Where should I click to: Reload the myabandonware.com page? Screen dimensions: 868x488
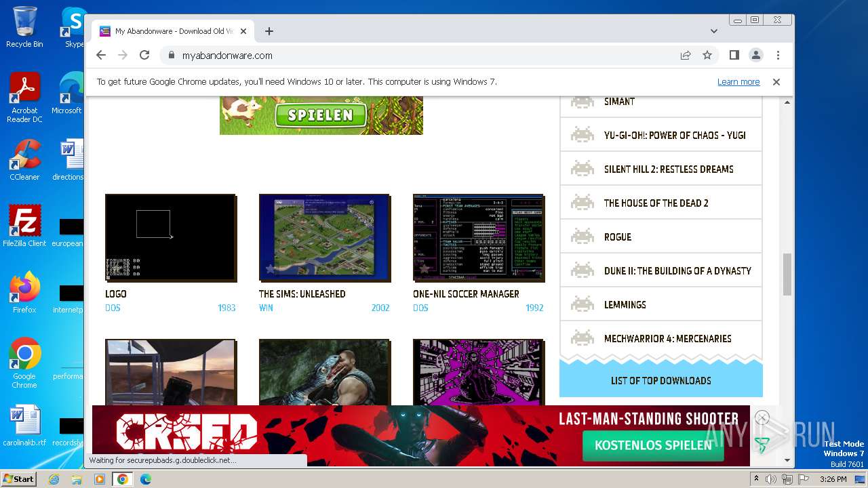(144, 56)
